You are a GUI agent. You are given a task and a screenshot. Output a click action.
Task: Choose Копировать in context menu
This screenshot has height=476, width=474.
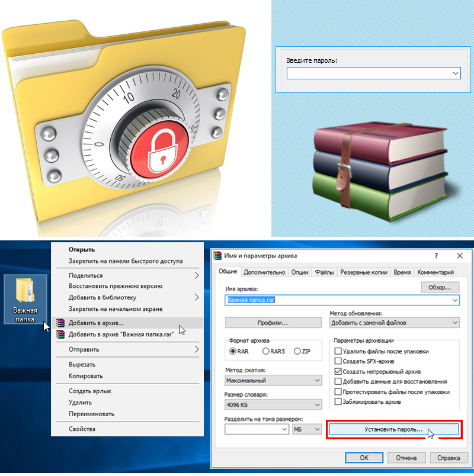(86, 376)
